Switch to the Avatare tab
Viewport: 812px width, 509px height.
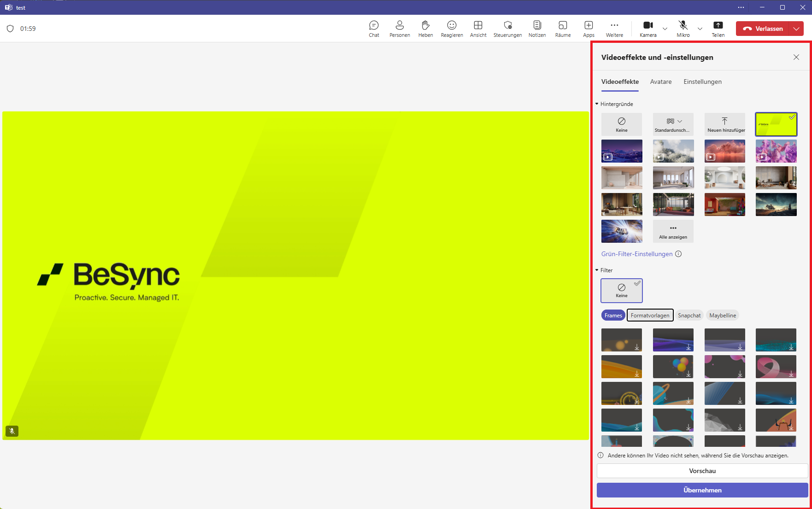660,82
